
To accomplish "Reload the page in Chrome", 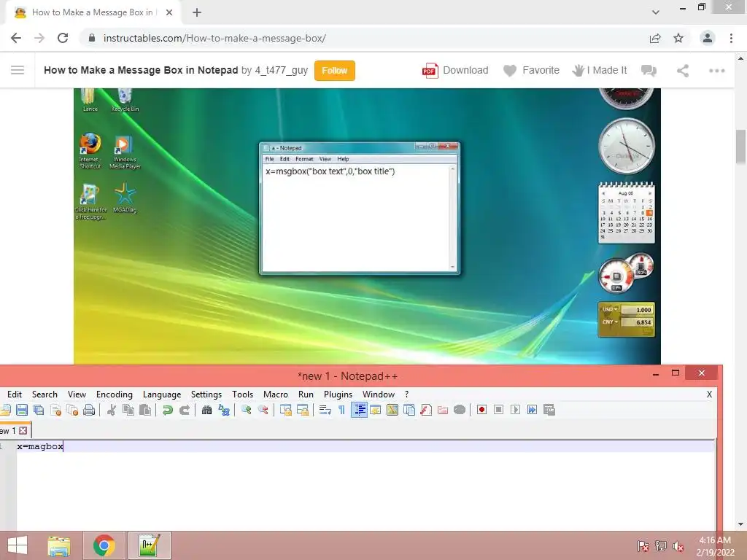I will tap(63, 38).
